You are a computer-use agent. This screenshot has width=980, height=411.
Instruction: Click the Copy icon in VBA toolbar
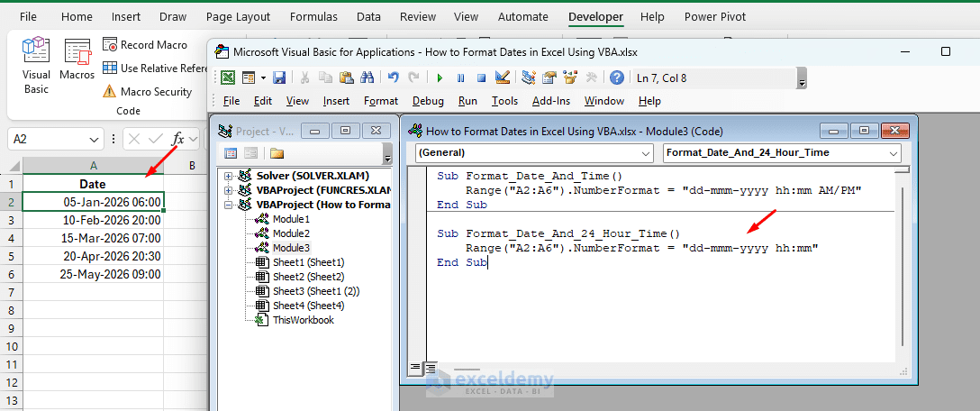point(326,78)
